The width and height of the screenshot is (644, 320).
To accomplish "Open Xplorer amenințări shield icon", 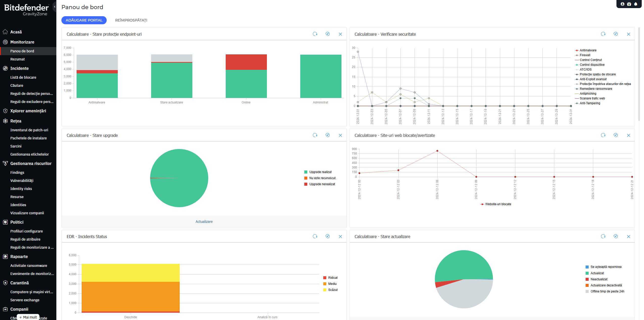I will 5,111.
